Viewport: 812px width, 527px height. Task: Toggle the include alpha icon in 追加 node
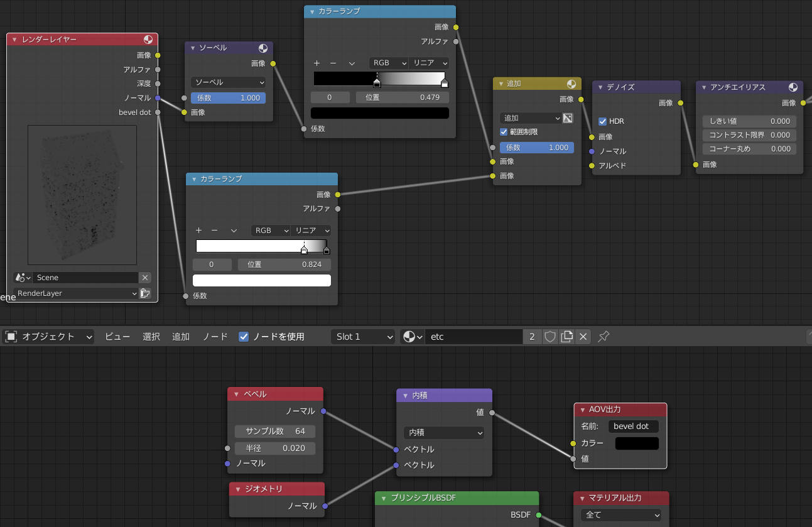568,118
